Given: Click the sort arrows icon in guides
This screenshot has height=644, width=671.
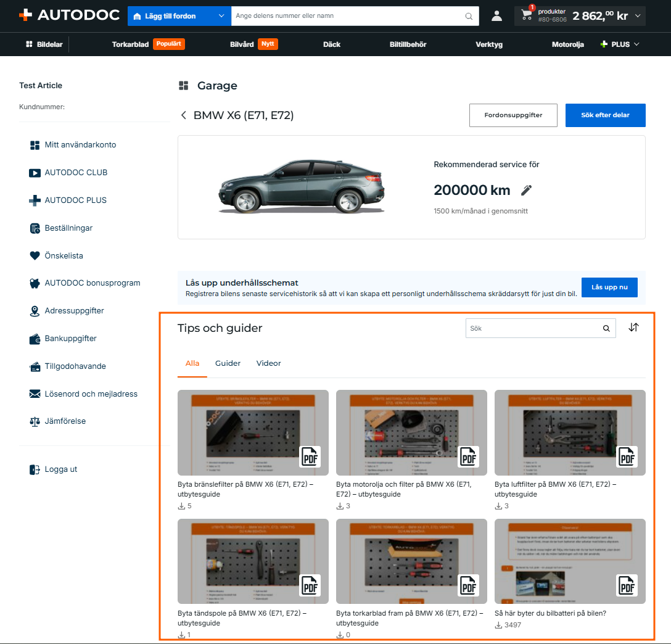Looking at the screenshot, I should [634, 328].
